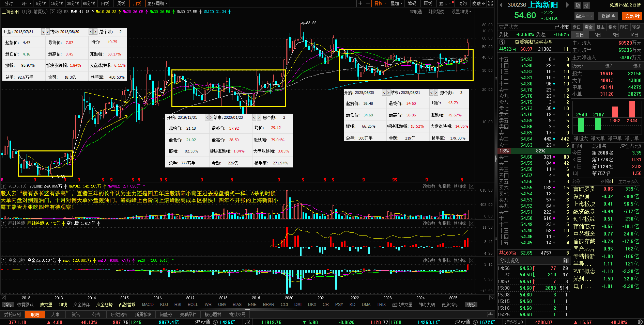
Task: Open the 设置均线 dropdown
Action: pyautogui.click(x=461, y=12)
